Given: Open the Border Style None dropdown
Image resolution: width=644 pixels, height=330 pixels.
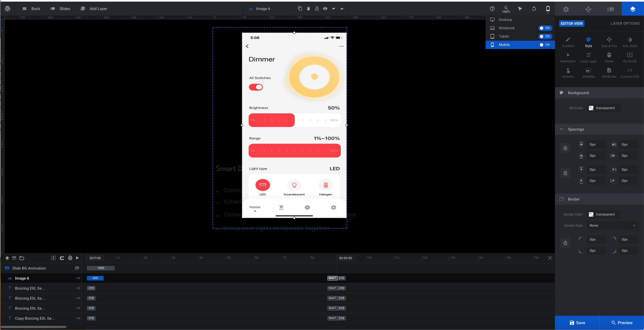Looking at the screenshot, I should tap(613, 226).
